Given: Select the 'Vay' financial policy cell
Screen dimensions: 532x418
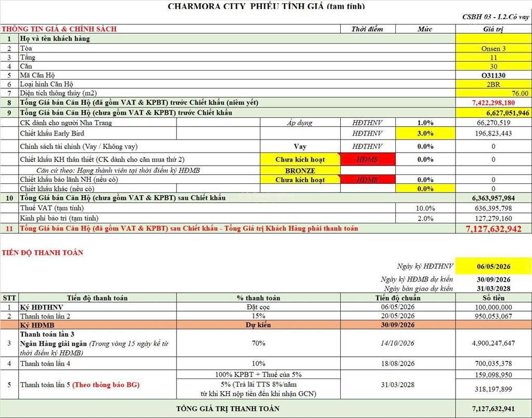Looking at the screenshot, I should point(300,146).
